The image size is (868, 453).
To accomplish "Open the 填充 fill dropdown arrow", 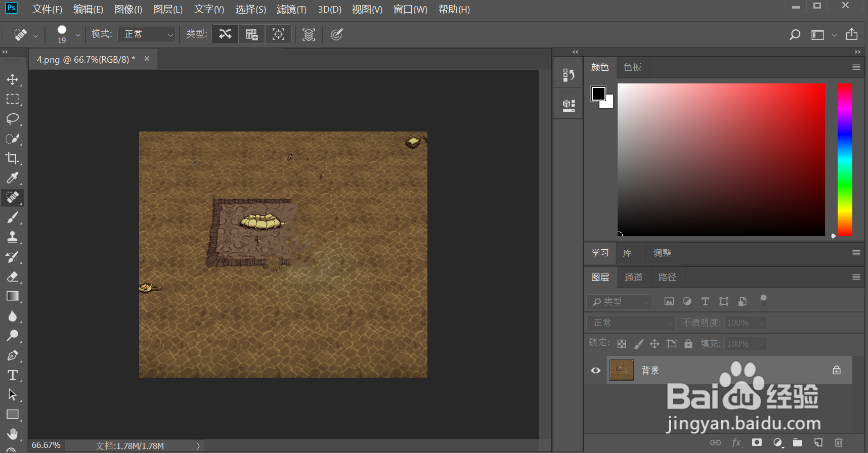I will 761,344.
